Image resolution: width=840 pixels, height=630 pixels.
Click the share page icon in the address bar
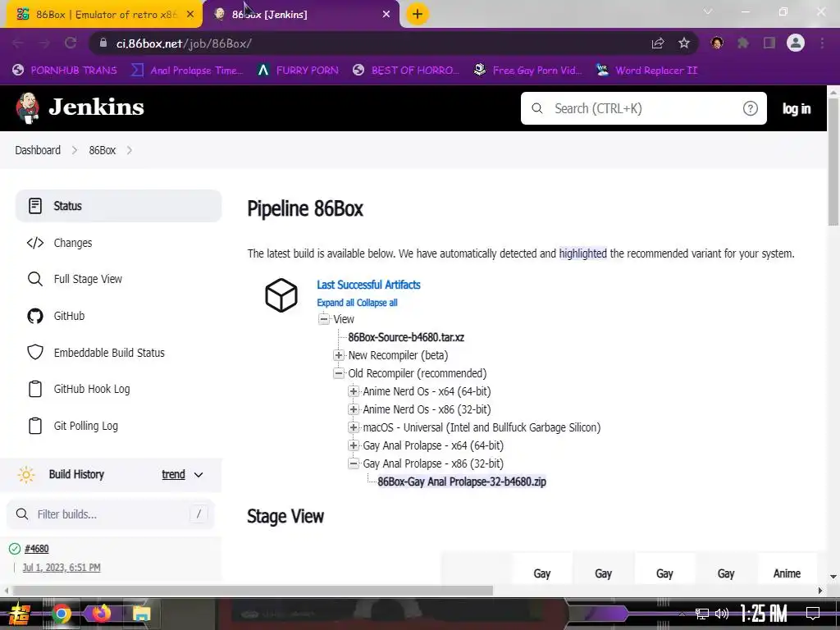pos(658,43)
